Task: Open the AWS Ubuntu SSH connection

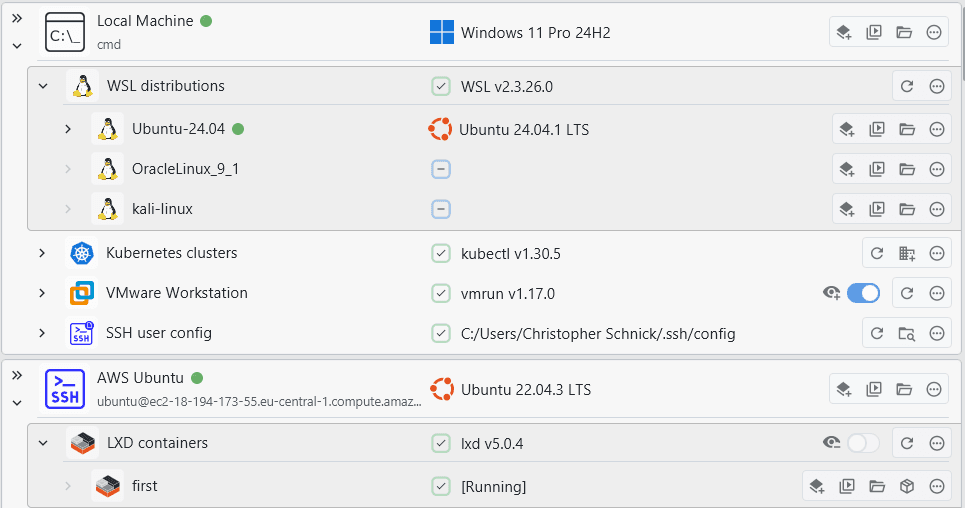Action: click(x=140, y=379)
